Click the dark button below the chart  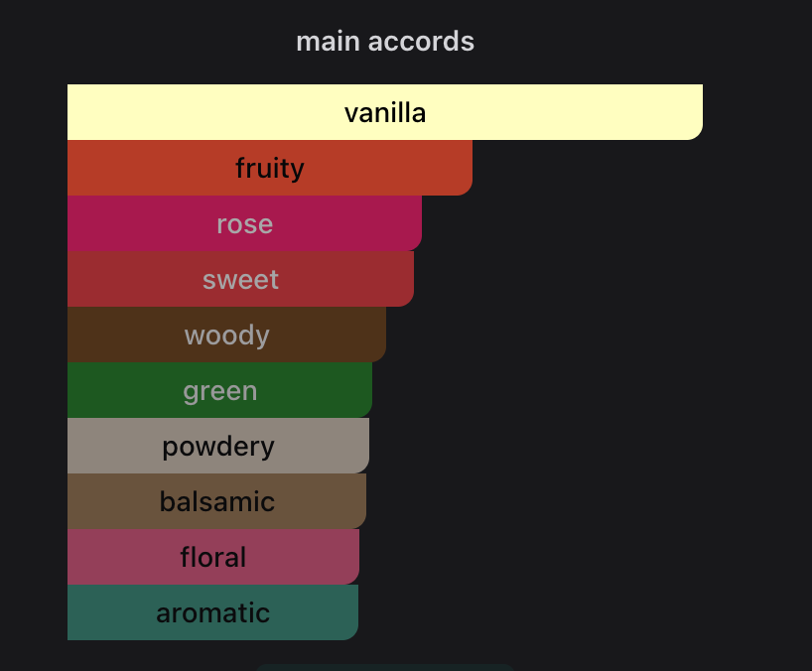coord(385,667)
